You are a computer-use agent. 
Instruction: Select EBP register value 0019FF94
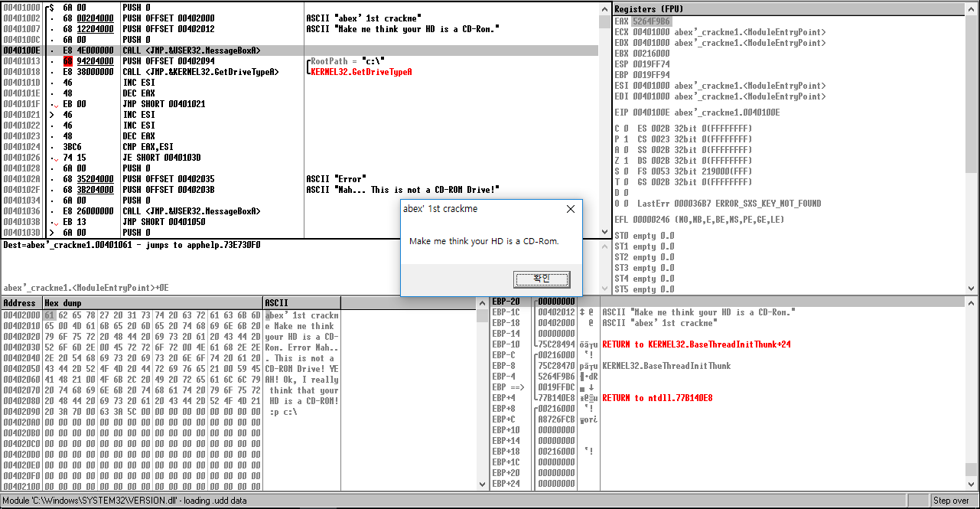click(x=651, y=75)
